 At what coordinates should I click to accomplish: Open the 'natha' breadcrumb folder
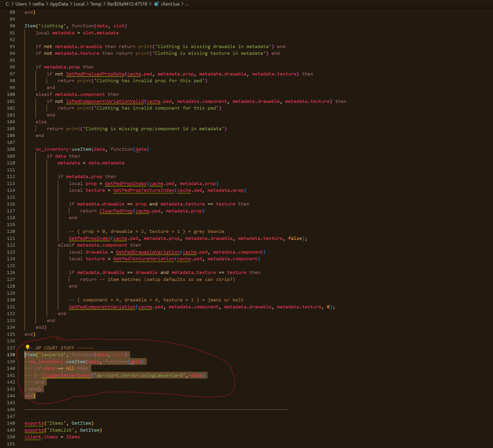pos(38,4)
